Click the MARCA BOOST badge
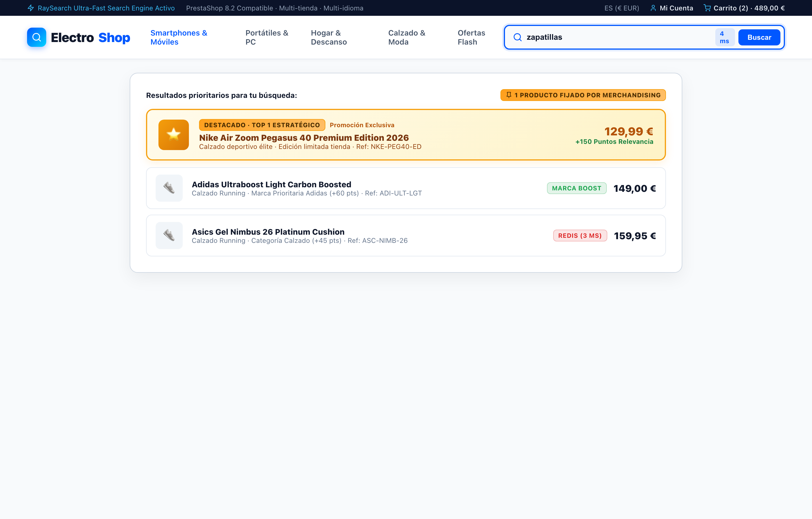812x519 pixels. tap(577, 188)
